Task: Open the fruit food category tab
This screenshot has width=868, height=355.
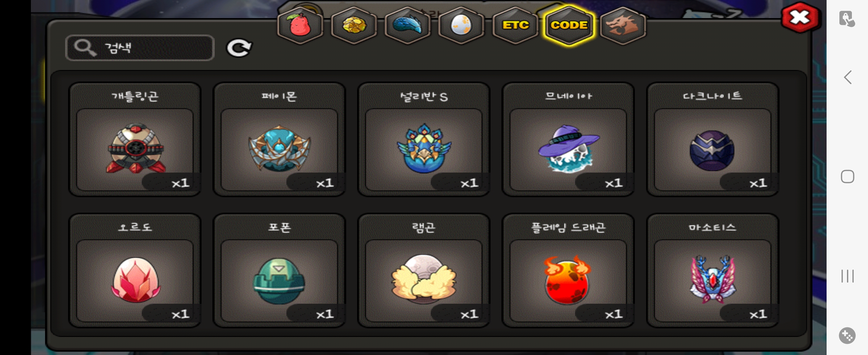Action: point(300,25)
